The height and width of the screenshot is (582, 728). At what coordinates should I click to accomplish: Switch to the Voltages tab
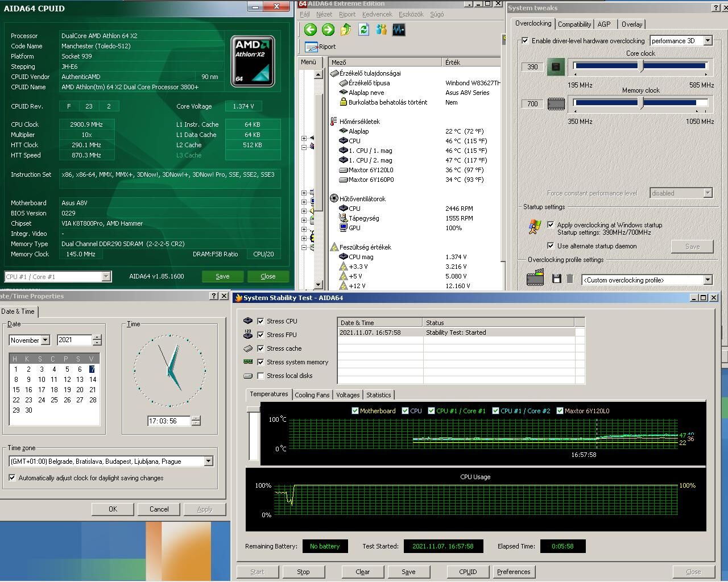[x=348, y=395]
